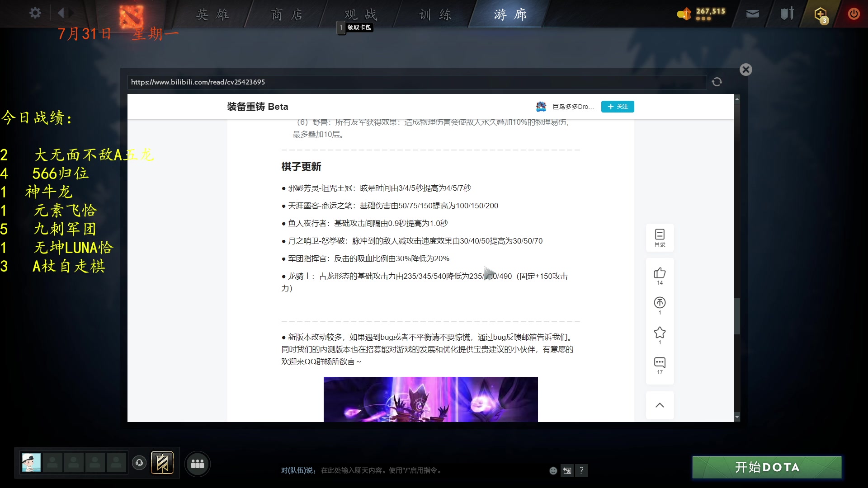Screen dimensions: 868x488
Task: Open the armory shield icon
Action: 787,14
